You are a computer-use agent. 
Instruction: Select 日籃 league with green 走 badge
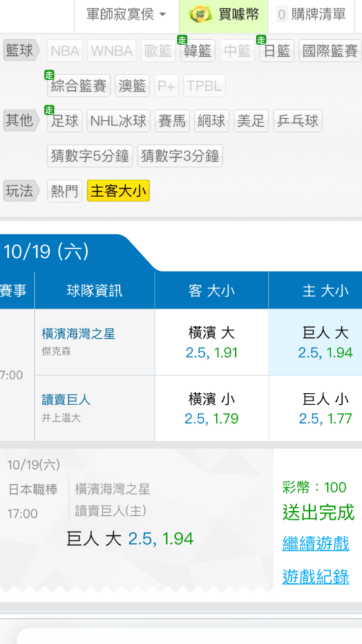click(x=276, y=51)
